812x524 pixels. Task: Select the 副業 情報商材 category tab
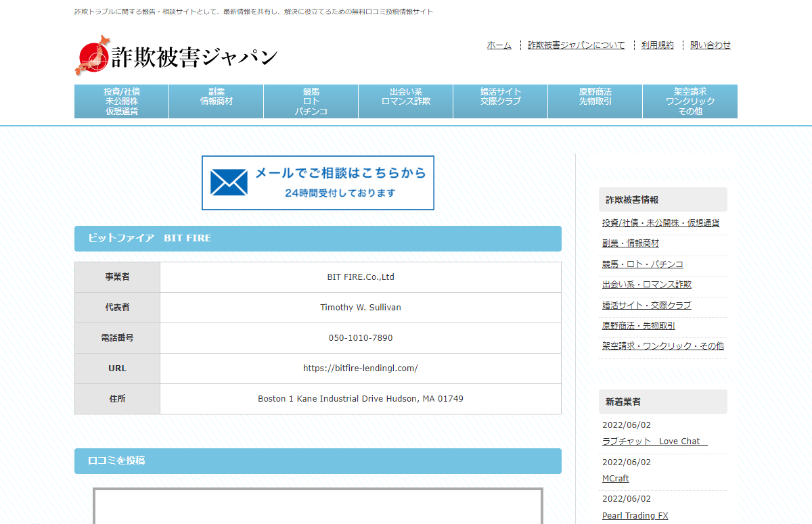(215, 101)
